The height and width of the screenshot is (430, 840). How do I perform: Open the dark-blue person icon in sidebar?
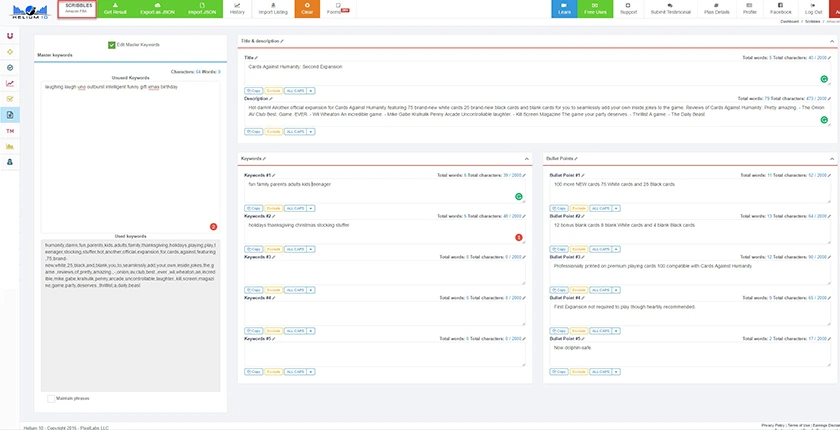click(x=10, y=162)
